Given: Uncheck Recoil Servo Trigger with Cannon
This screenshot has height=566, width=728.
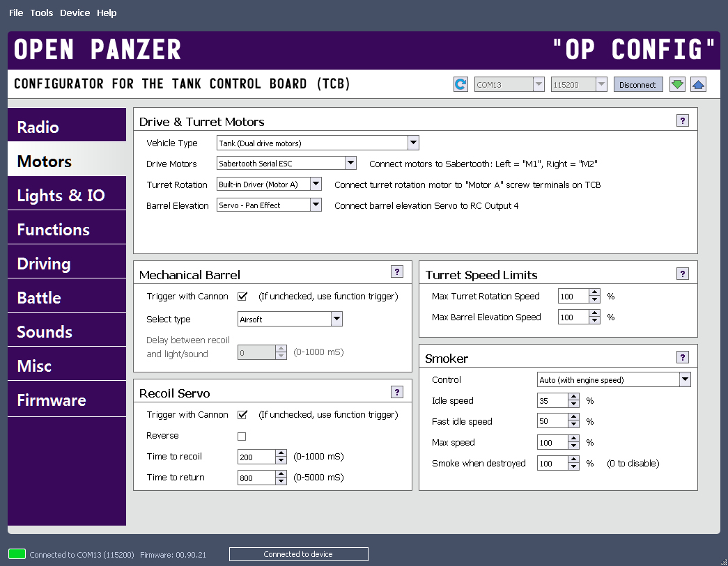Looking at the screenshot, I should [x=242, y=415].
